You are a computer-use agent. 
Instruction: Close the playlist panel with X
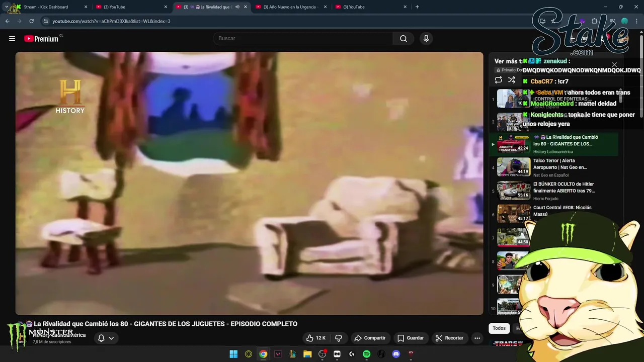pyautogui.click(x=614, y=65)
